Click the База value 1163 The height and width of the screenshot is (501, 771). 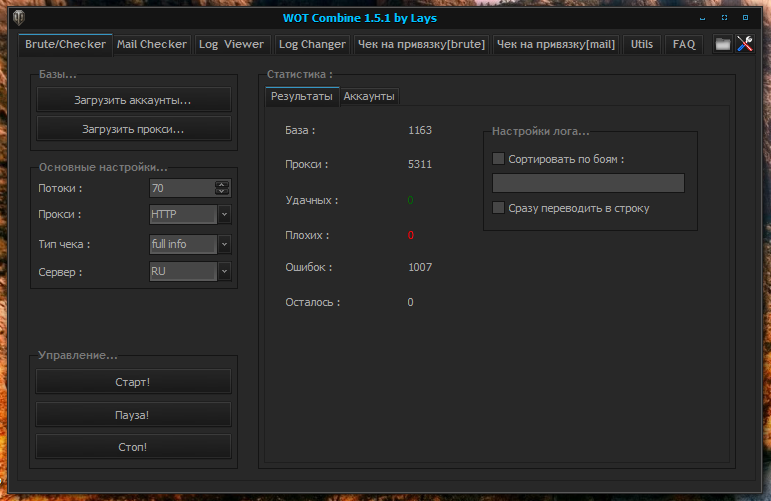tap(420, 130)
